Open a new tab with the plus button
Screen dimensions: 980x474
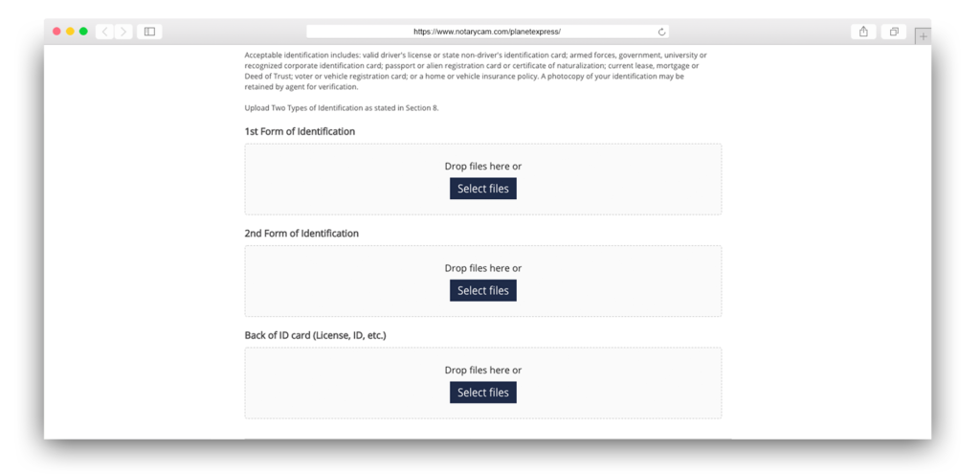click(924, 36)
